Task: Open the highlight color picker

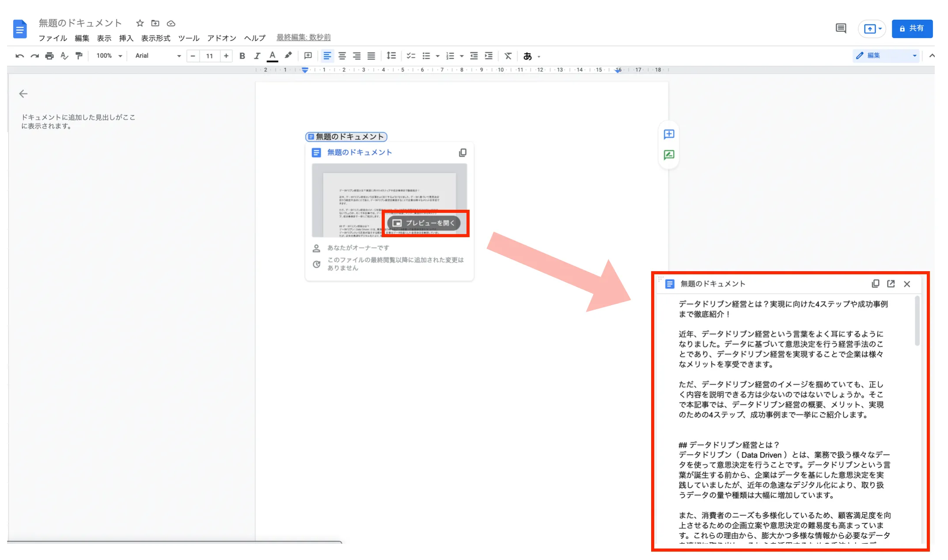Action: pyautogui.click(x=288, y=56)
